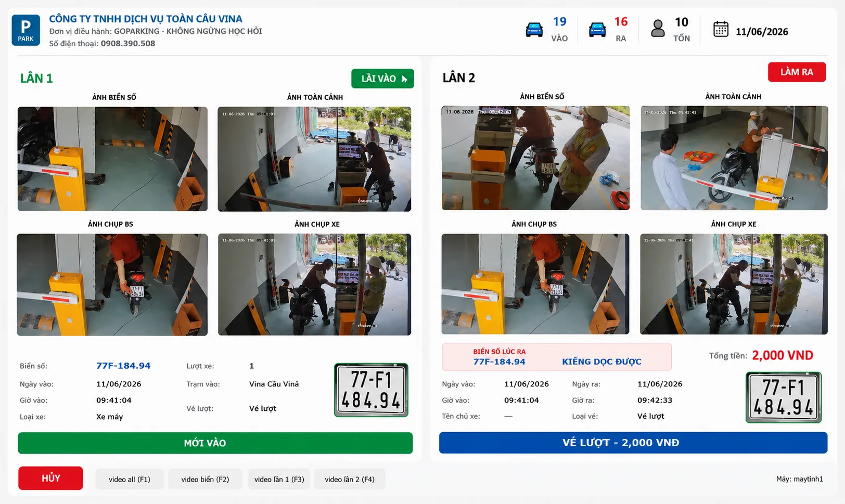Click the VÀO count 19
This screenshot has height=504, width=845.
[x=559, y=22]
